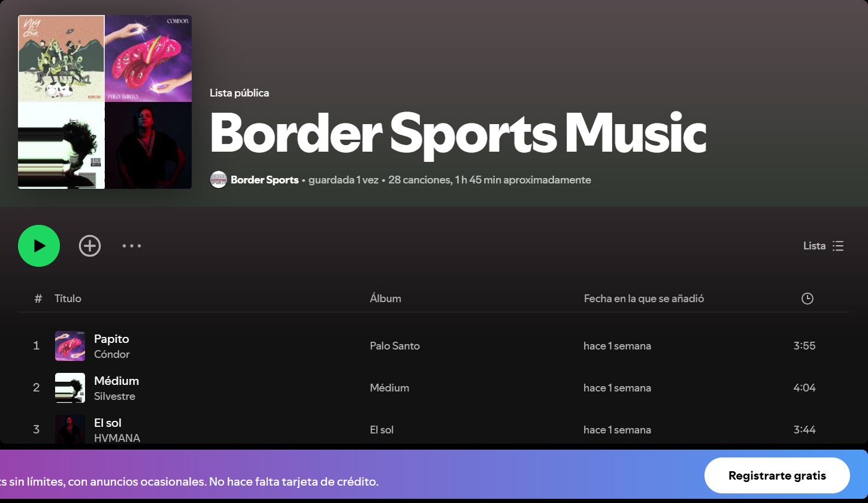Open the Lista view options dropdown
The image size is (868, 503).
[x=824, y=246]
